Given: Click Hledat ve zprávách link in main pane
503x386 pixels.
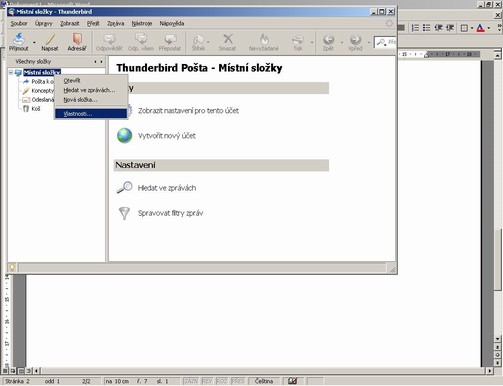Looking at the screenshot, I should tap(167, 188).
